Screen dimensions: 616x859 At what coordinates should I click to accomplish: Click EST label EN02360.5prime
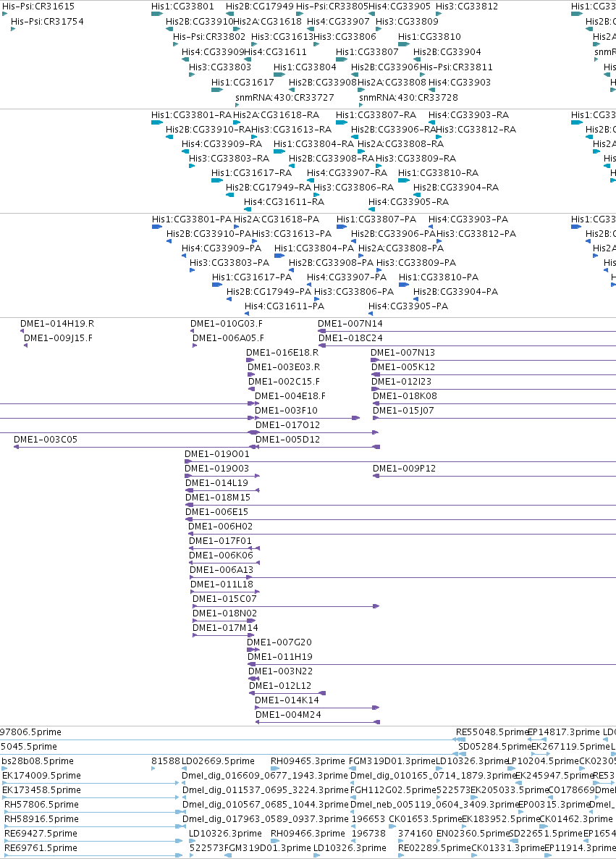(x=473, y=834)
